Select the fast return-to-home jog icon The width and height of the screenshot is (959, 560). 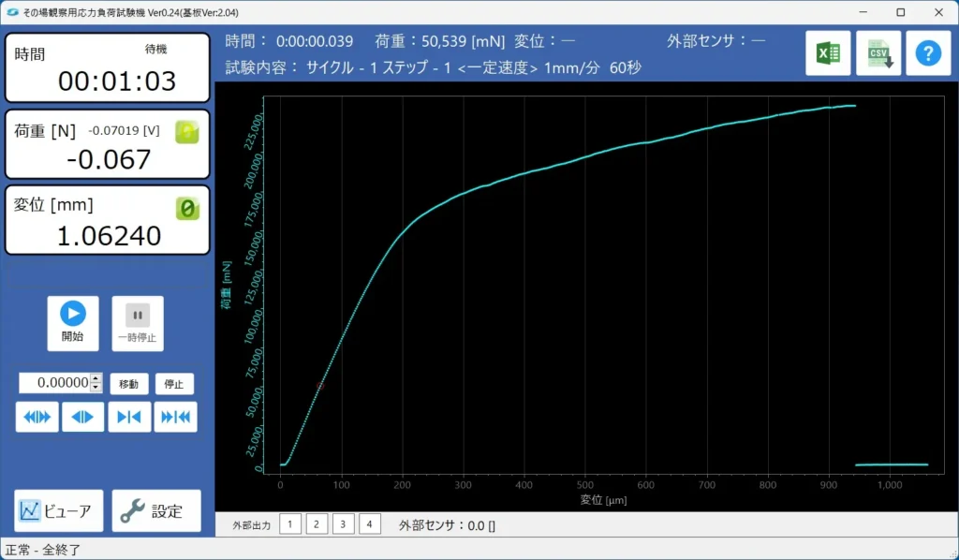point(174,417)
